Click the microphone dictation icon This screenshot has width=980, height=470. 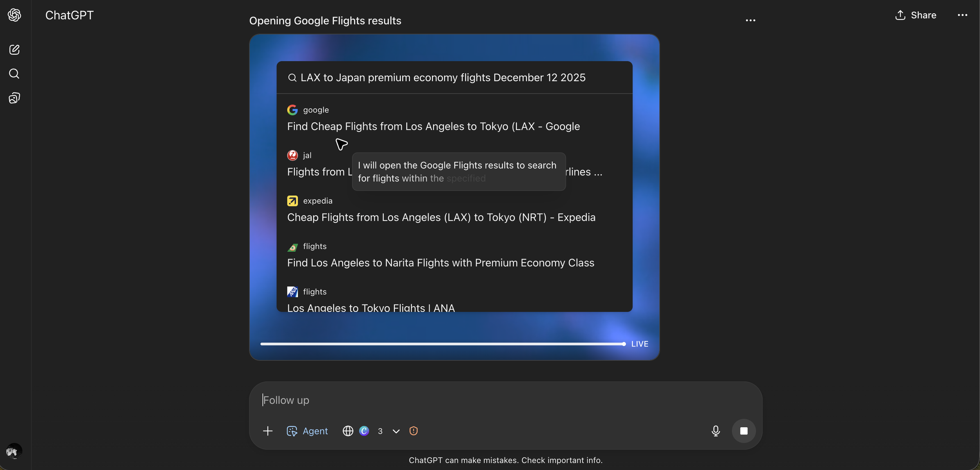715,431
